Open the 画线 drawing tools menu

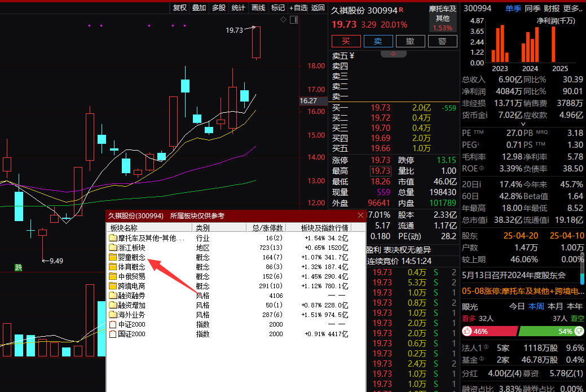pos(258,7)
